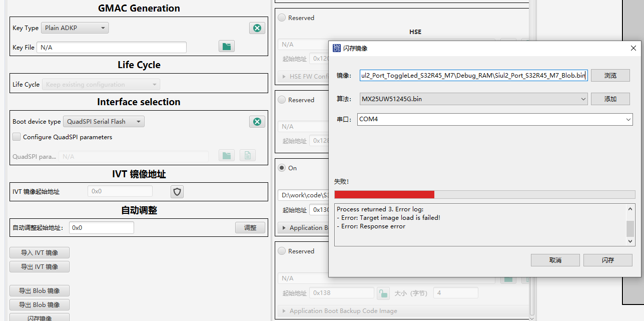Open the Plain ADKP Key Type dropdown
Screen dimensions: 644x321
pos(75,28)
